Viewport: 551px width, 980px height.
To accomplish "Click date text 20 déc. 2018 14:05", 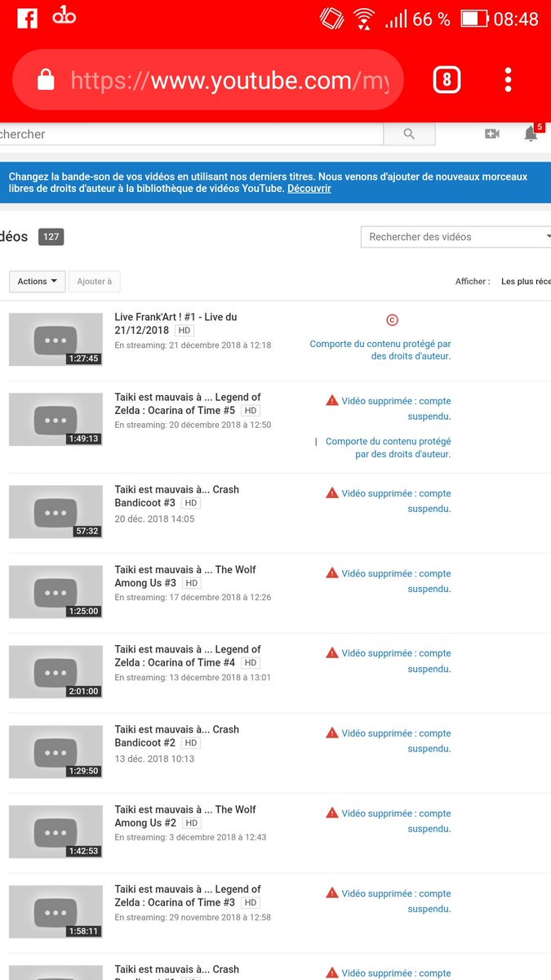I will click(154, 519).
